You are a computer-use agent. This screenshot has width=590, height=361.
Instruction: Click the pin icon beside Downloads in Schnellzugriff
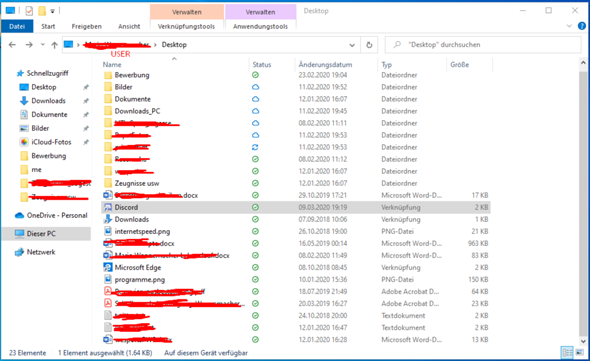pos(86,101)
